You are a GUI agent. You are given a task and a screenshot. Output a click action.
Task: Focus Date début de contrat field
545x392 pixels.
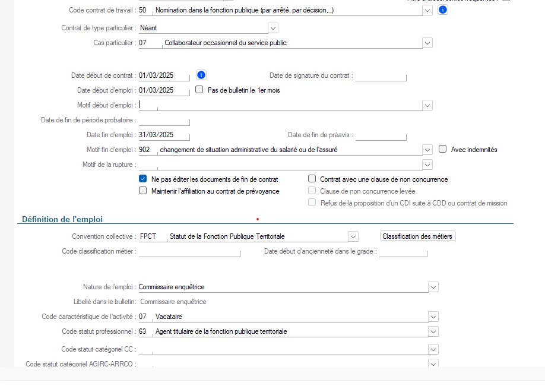coord(164,75)
